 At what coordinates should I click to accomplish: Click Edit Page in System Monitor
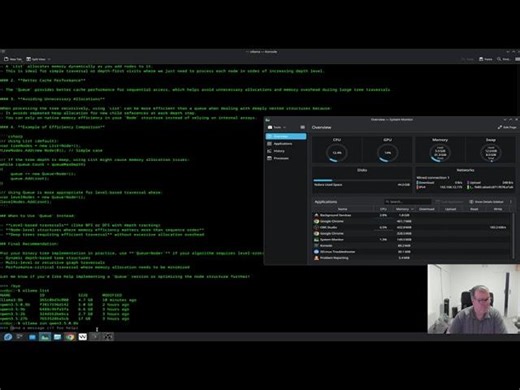click(507, 127)
